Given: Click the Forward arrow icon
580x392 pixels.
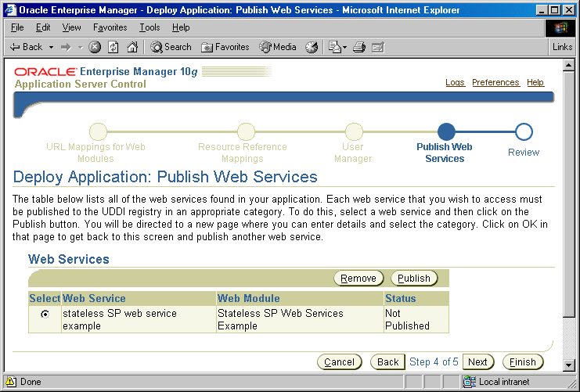Looking at the screenshot, I should (x=66, y=47).
